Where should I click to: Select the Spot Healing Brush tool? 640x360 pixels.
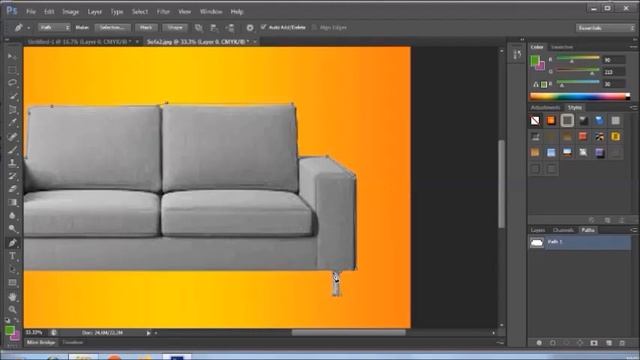[x=12, y=136]
